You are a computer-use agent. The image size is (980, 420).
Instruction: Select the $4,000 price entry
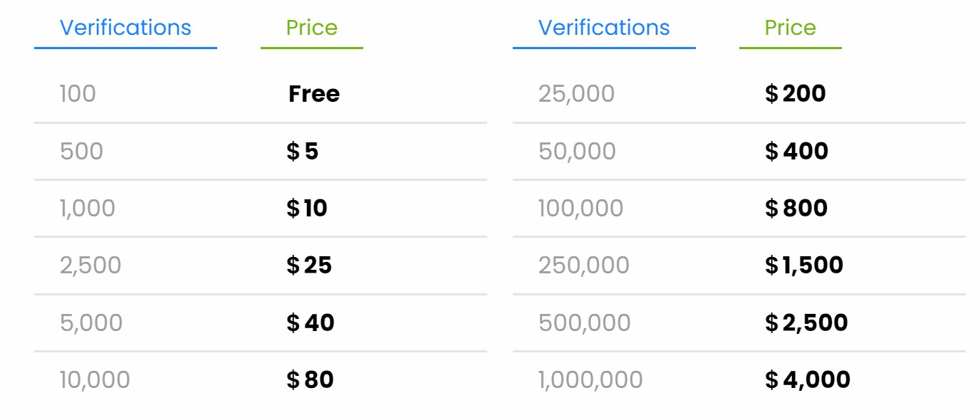click(808, 379)
